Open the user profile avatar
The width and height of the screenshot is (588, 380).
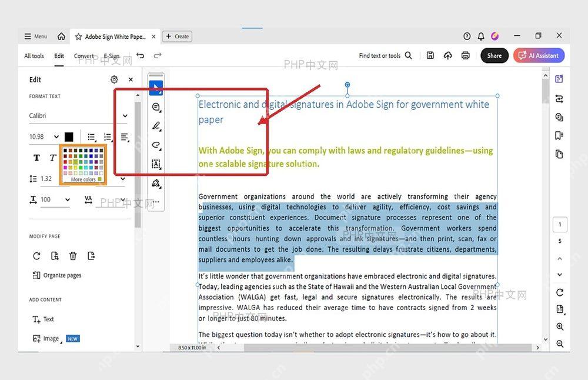click(495, 36)
